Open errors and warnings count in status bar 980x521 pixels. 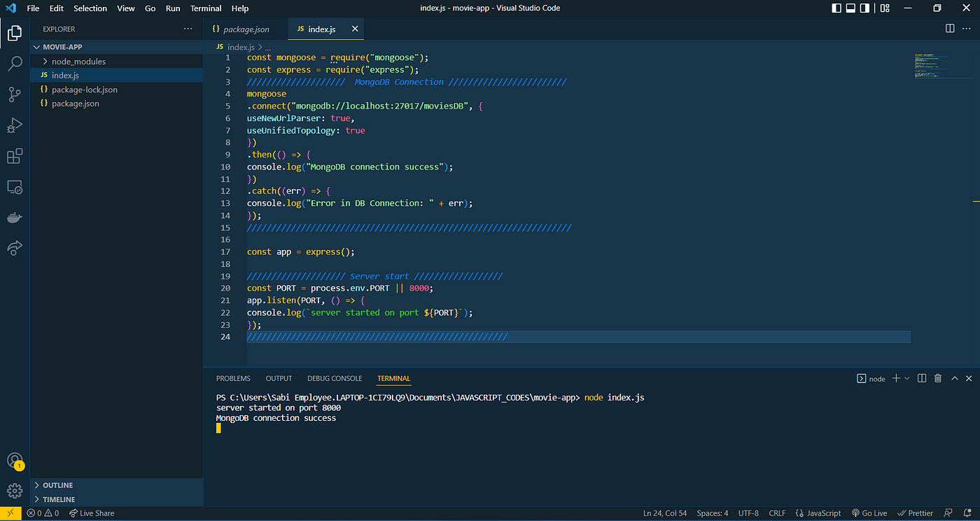(43, 513)
